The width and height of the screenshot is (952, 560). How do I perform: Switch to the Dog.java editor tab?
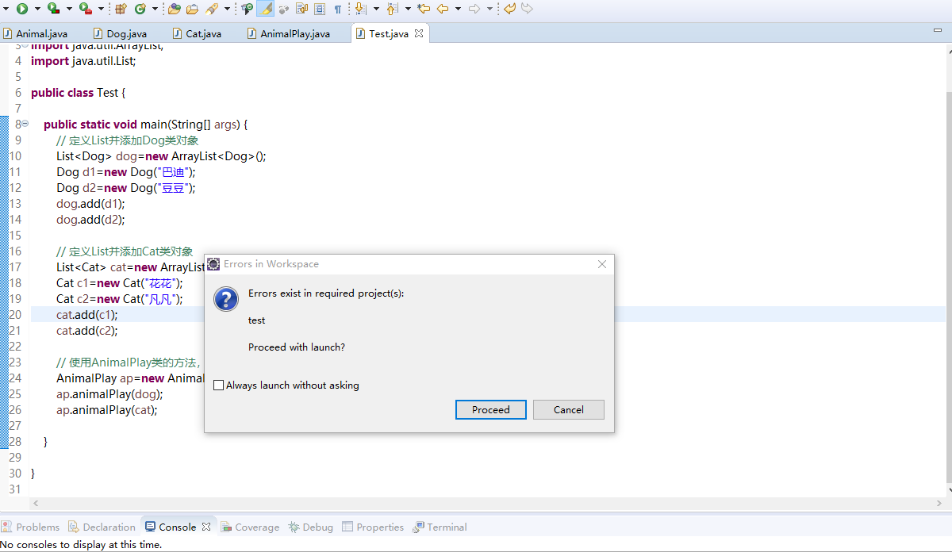click(120, 33)
